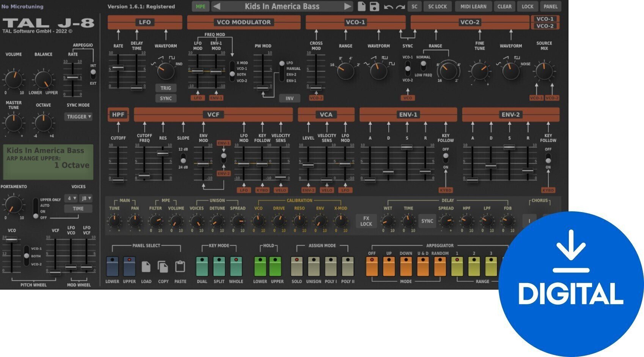Undo the last change with the undo arrow

coord(388,6)
